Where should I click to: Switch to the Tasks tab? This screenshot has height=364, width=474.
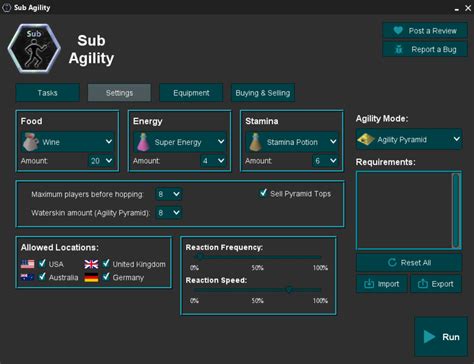coord(48,93)
